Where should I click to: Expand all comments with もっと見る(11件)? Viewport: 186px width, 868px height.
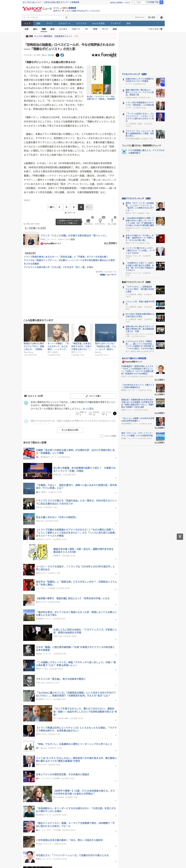click(x=70, y=430)
